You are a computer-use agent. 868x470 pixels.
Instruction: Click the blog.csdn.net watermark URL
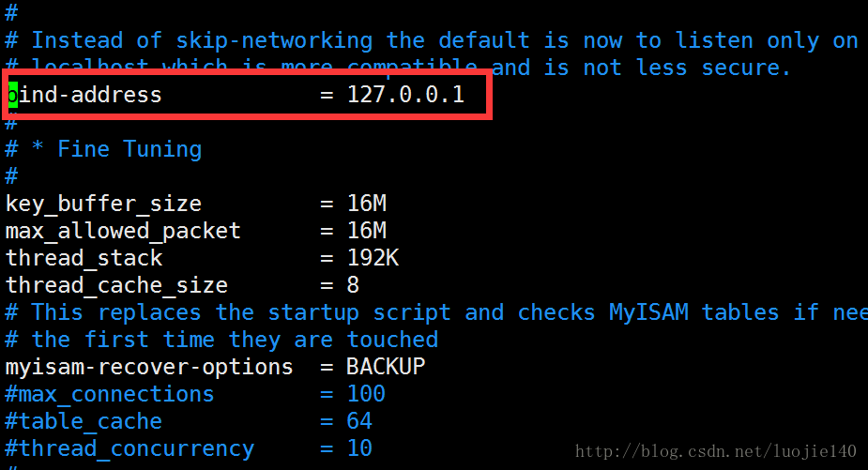[716, 452]
